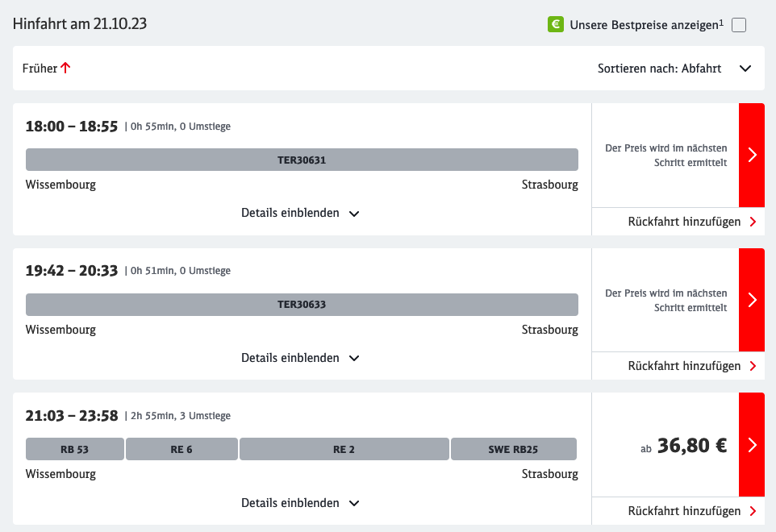Image resolution: width=776 pixels, height=532 pixels.
Task: Click the SWE RB25 train segment
Action: [x=513, y=449]
